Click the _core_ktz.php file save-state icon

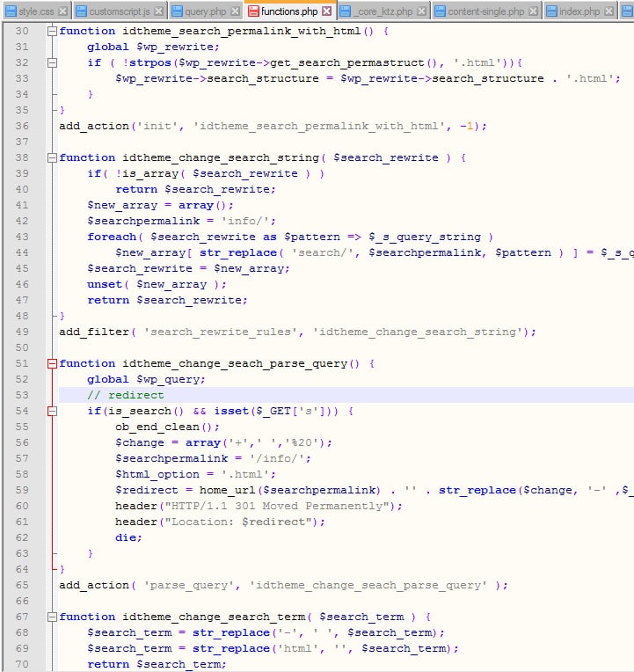(346, 11)
